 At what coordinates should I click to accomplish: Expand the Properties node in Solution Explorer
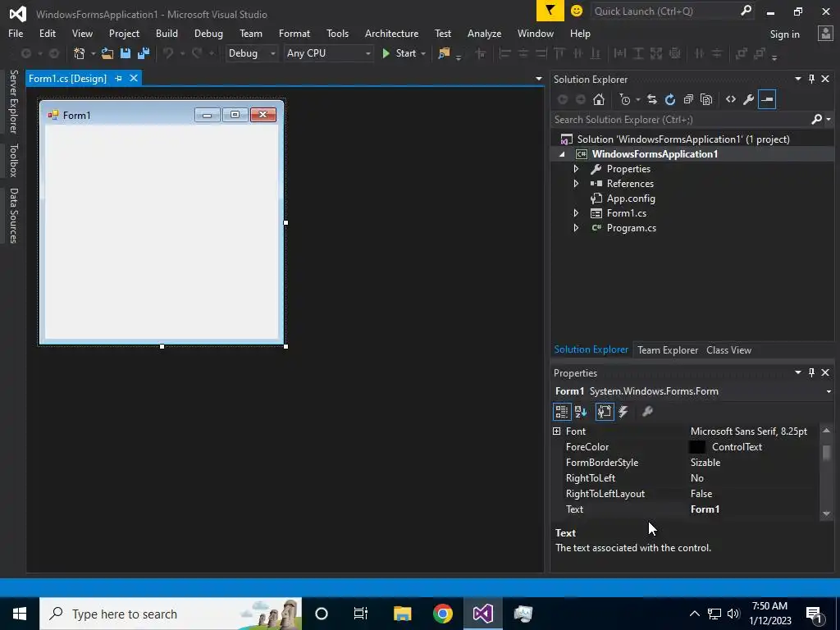coord(576,169)
